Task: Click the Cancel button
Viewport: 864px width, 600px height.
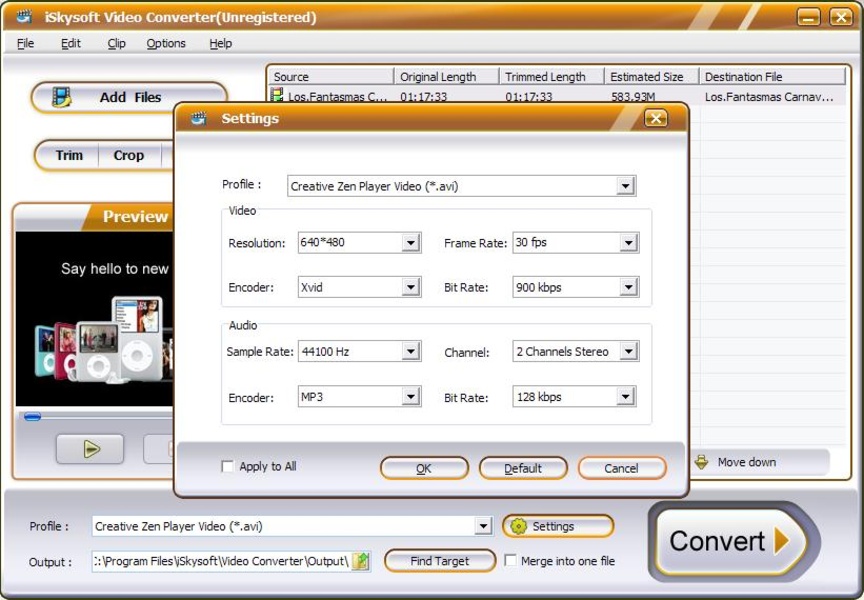Action: 622,468
